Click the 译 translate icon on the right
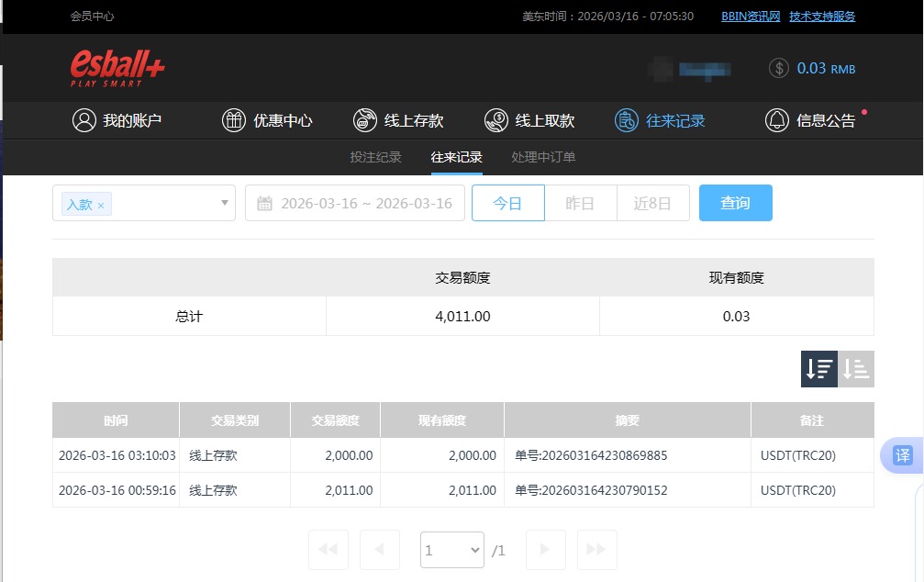 903,455
